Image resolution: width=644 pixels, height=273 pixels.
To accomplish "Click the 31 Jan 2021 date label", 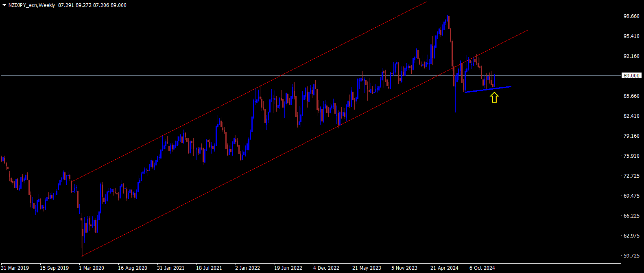I will tap(171, 268).
